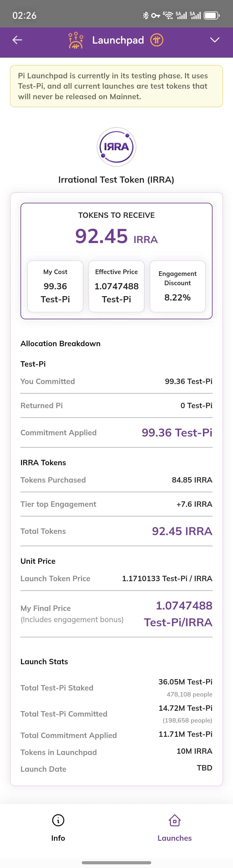Tap the back arrow in header
Image resolution: width=233 pixels, height=868 pixels.
pos(17,40)
